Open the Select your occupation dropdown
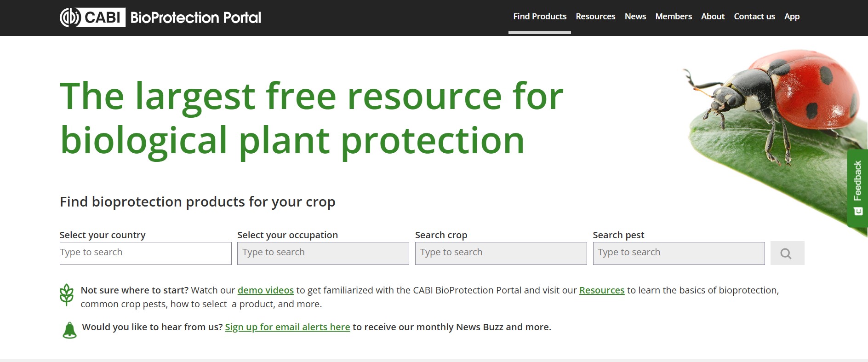 click(x=323, y=253)
